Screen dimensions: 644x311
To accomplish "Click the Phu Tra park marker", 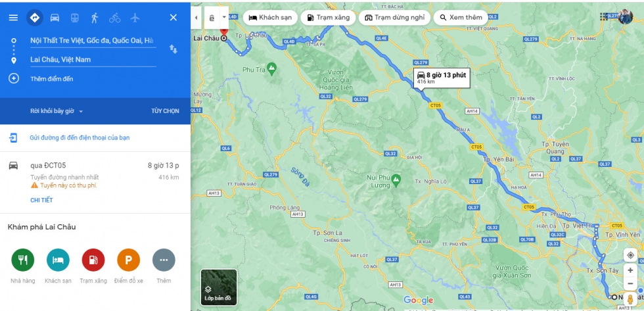I will (x=271, y=70).
